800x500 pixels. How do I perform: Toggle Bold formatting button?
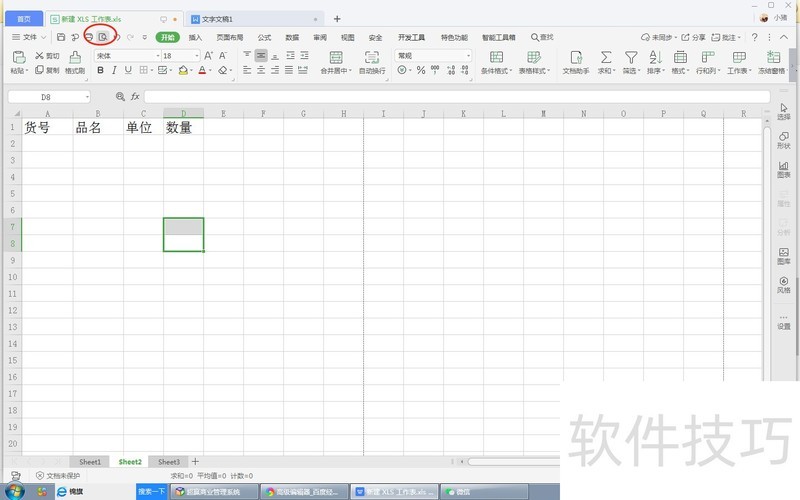[100, 71]
